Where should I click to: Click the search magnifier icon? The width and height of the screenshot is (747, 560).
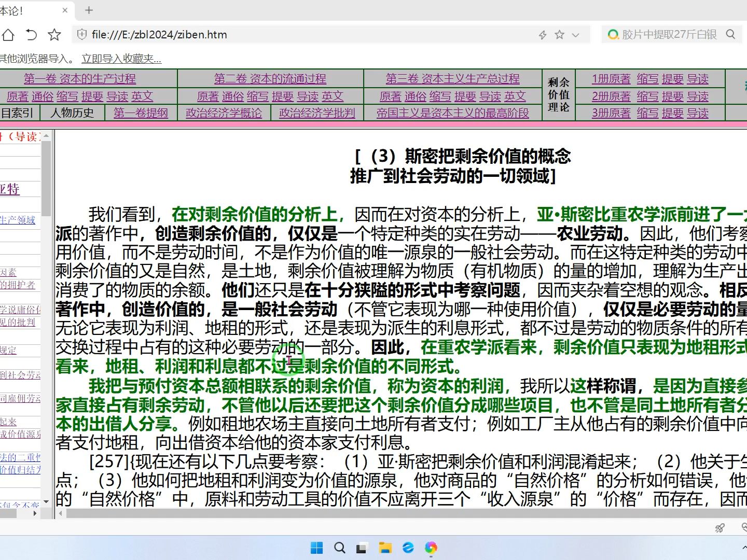(731, 34)
